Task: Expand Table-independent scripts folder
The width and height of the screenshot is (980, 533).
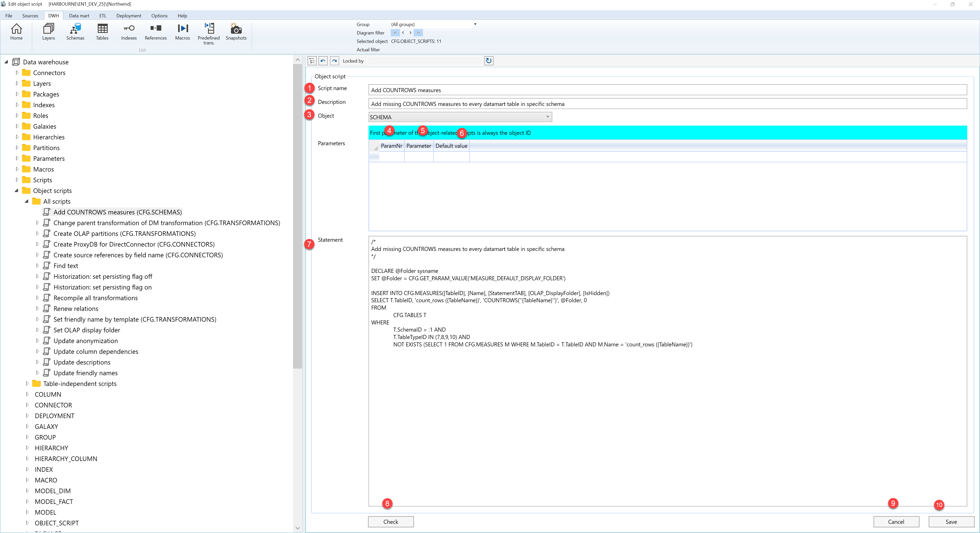Action: 27,383
